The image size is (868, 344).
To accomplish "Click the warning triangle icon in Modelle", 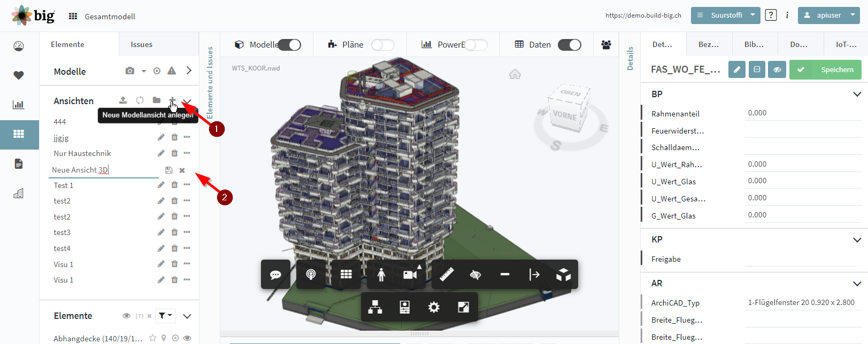I will [172, 71].
